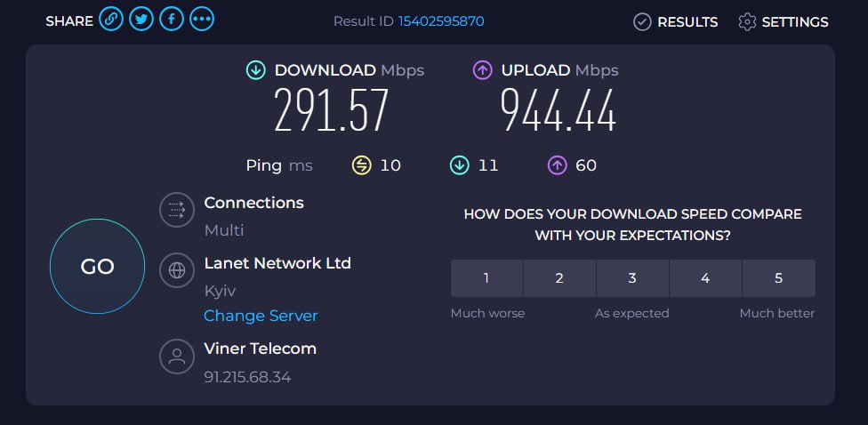868x425 pixels.
Task: Copy the share link icon
Action: [x=111, y=20]
